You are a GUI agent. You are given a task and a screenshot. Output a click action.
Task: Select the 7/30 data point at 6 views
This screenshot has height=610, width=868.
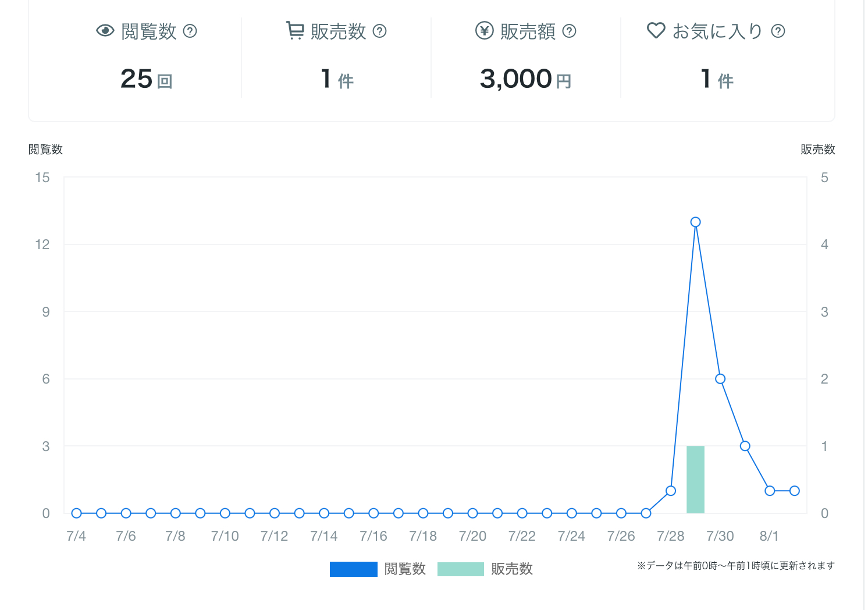[720, 379]
